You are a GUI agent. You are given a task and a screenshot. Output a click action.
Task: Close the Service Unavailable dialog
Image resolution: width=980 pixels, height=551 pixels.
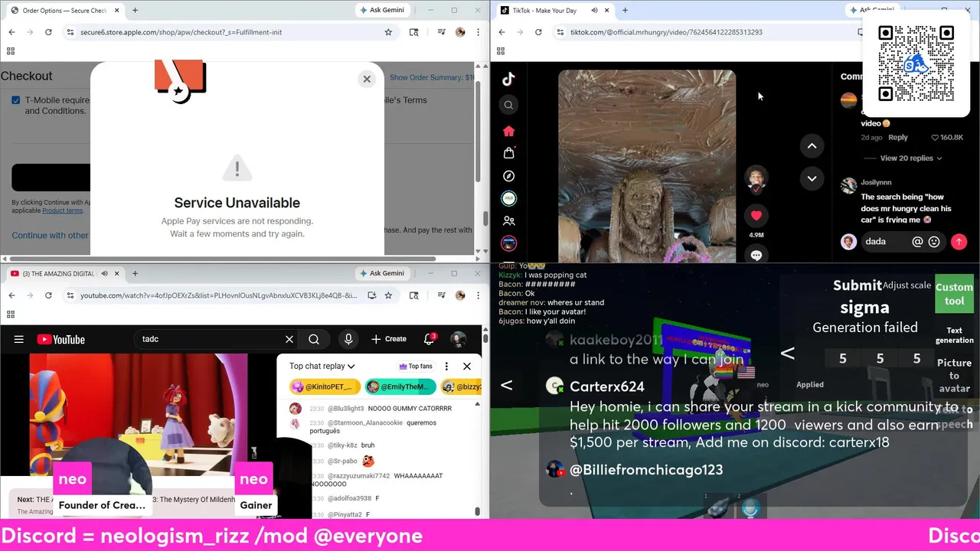pyautogui.click(x=367, y=79)
